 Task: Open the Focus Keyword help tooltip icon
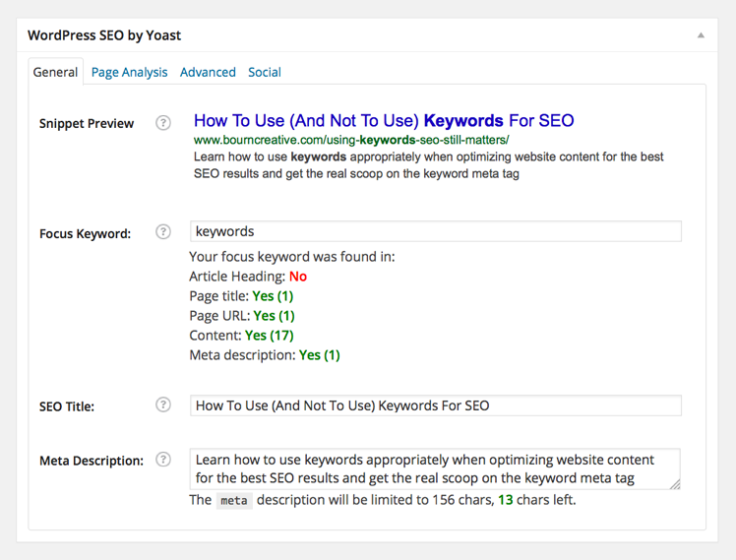click(x=163, y=232)
